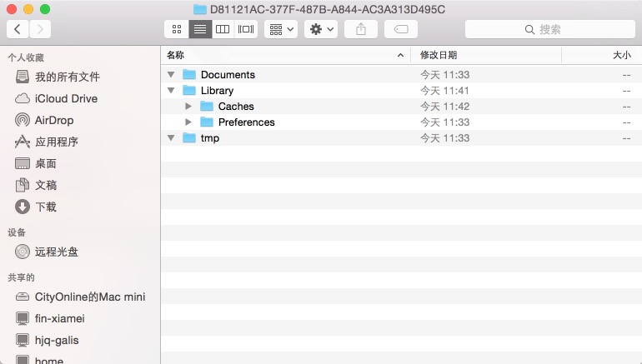Click the 今天 11:41 date of Library
This screenshot has width=642, height=364.
pos(444,91)
